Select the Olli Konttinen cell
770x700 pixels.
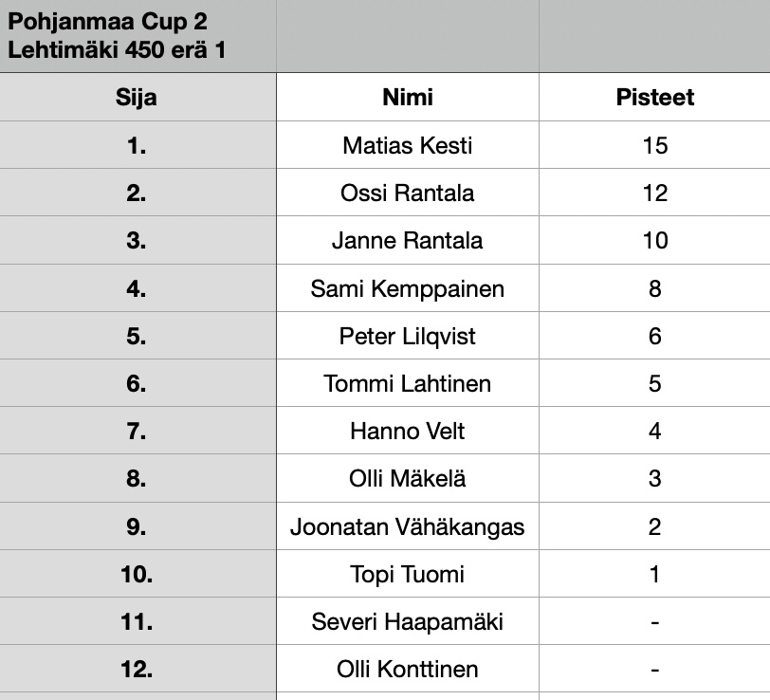pos(408,670)
